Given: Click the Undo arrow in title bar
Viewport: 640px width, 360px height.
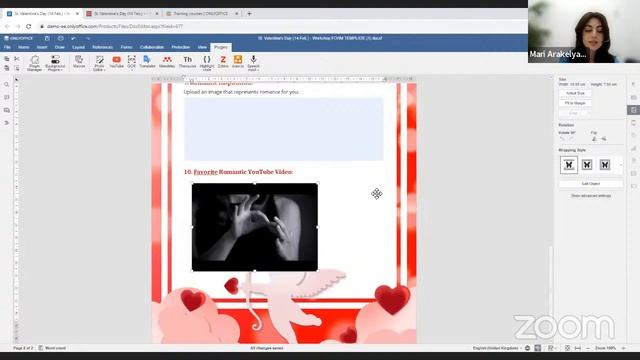Looking at the screenshot, I should point(73,38).
